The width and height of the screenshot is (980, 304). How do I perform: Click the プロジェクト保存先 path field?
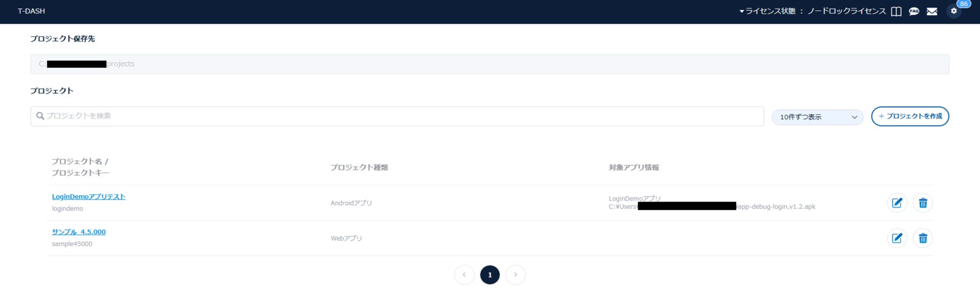click(x=489, y=64)
